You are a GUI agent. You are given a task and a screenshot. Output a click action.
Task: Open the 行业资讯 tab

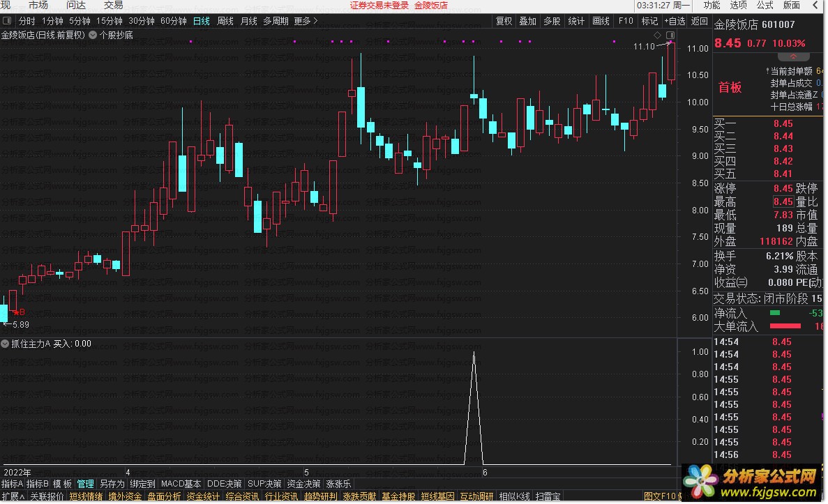point(281,496)
